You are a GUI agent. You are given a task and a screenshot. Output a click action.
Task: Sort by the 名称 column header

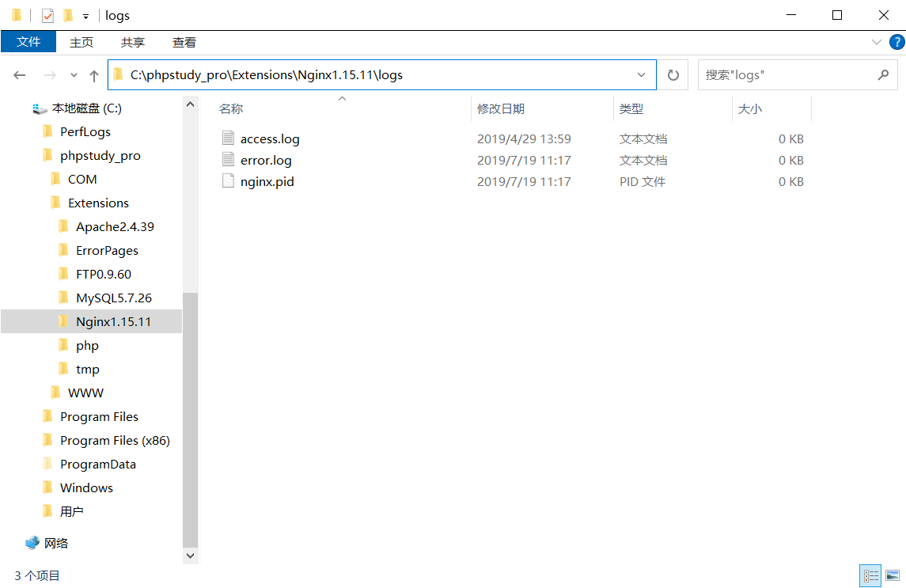[x=342, y=108]
